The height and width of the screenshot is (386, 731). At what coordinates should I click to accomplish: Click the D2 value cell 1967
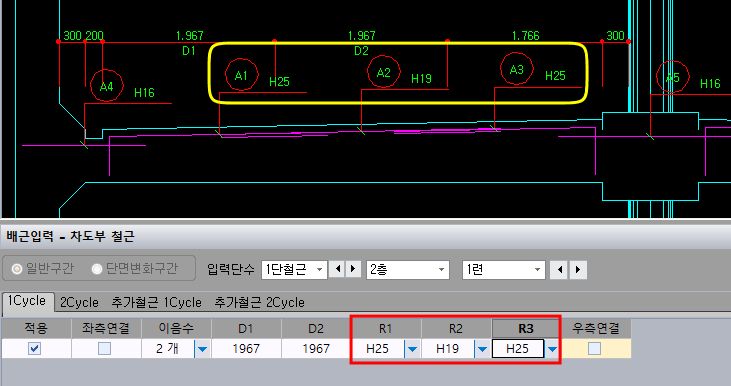click(x=316, y=349)
